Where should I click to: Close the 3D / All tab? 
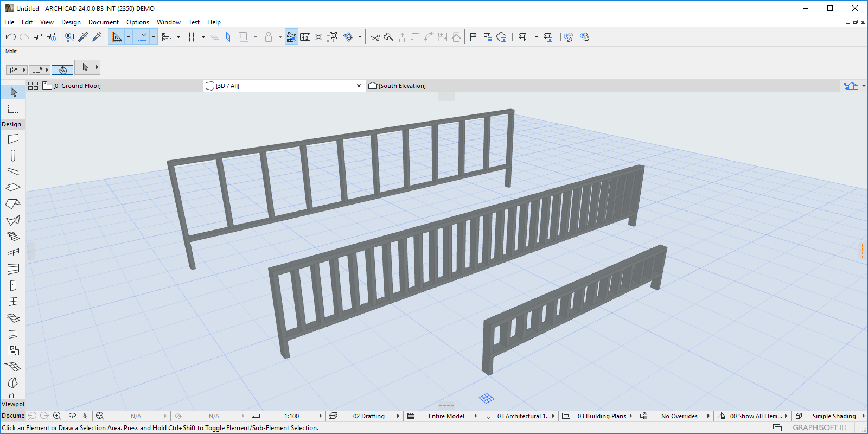tap(359, 86)
